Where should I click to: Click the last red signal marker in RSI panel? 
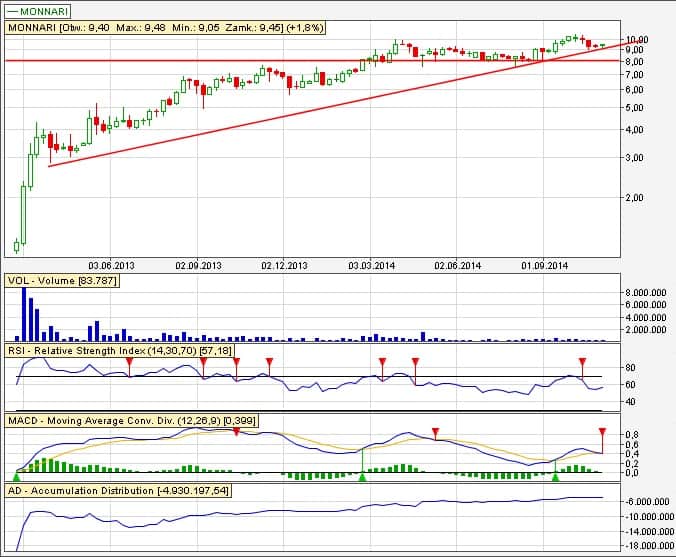pyautogui.click(x=582, y=361)
